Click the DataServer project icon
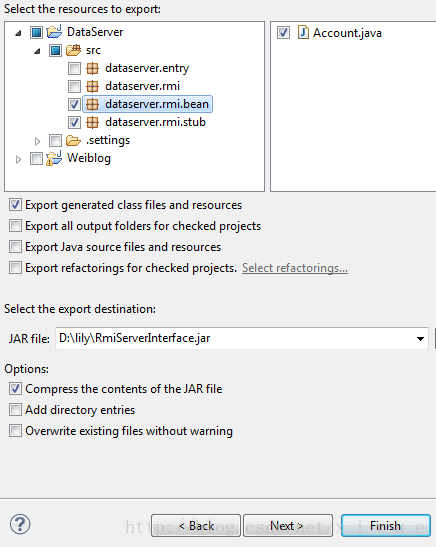Image resolution: width=436 pixels, height=547 pixels. tap(54, 32)
